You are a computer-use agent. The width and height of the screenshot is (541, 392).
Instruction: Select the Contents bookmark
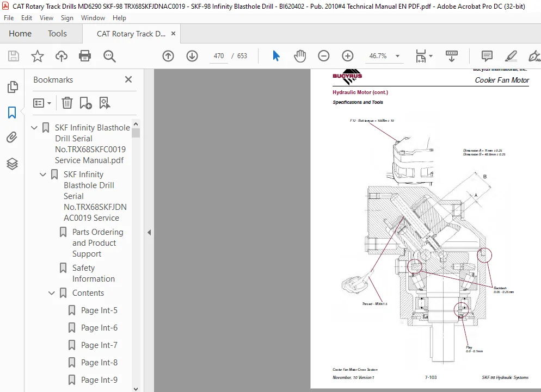tap(88, 293)
